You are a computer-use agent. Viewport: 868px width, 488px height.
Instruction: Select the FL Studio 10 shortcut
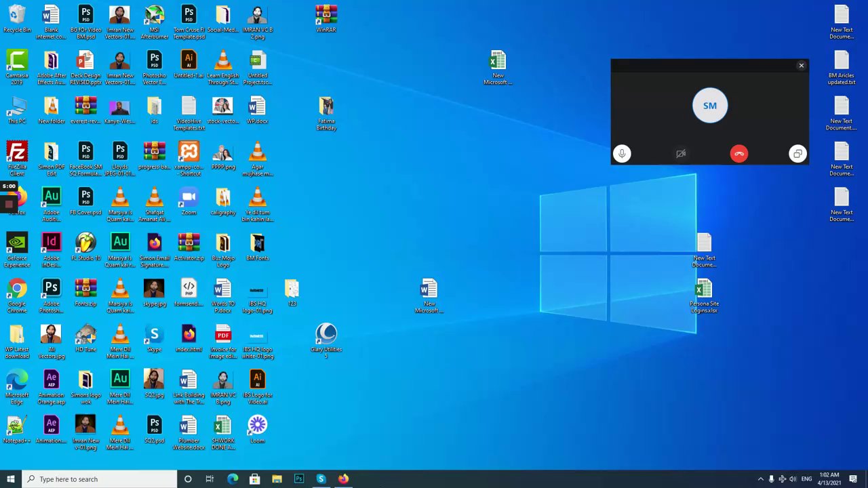pyautogui.click(x=85, y=247)
